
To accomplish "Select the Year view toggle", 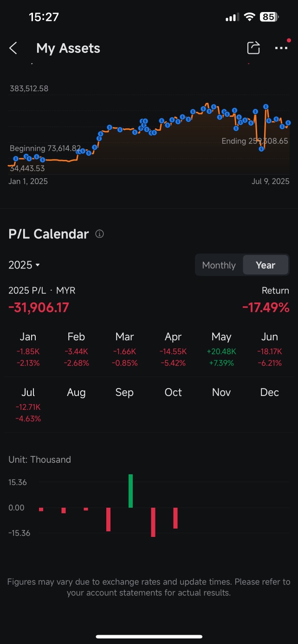I will (266, 265).
